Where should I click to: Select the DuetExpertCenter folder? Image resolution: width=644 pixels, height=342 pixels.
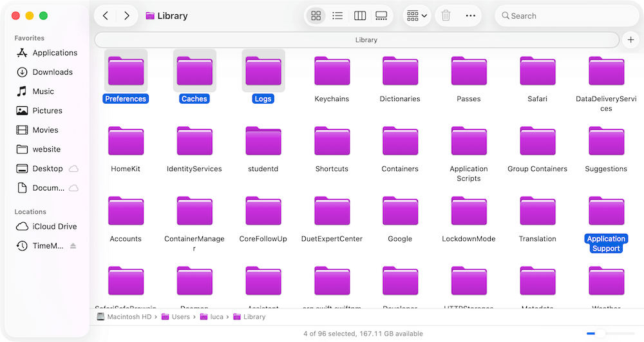tap(332, 218)
